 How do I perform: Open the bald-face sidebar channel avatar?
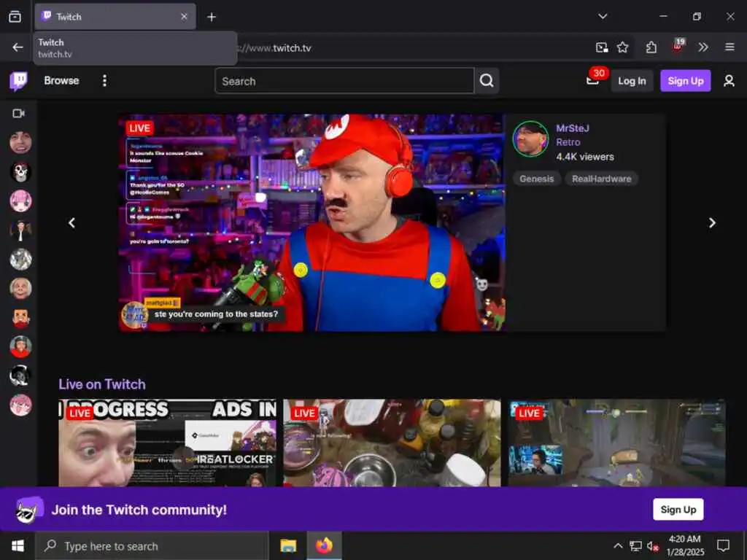[20, 289]
